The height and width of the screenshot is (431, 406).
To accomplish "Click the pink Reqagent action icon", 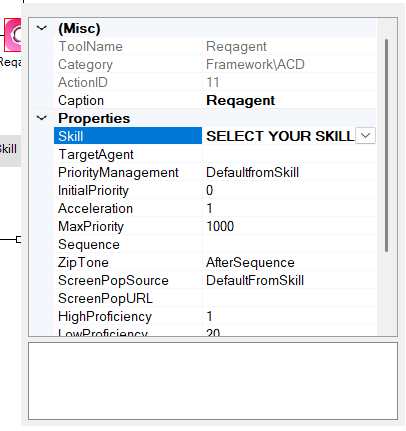I will [x=13, y=35].
